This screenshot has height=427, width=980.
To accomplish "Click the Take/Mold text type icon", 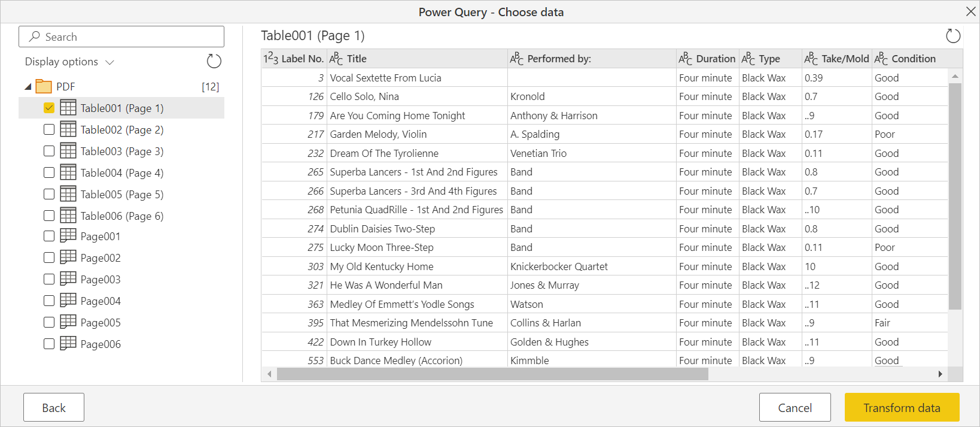I will point(811,59).
